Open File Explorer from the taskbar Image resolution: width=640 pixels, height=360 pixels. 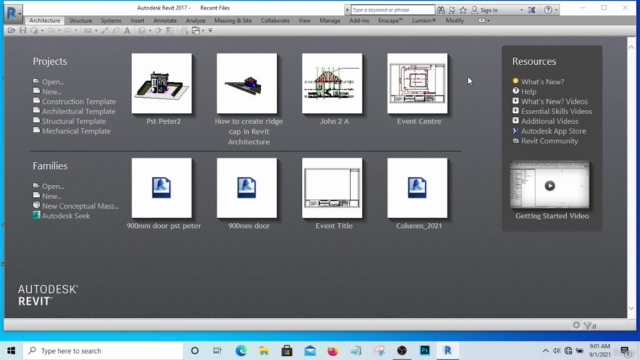pos(264,350)
